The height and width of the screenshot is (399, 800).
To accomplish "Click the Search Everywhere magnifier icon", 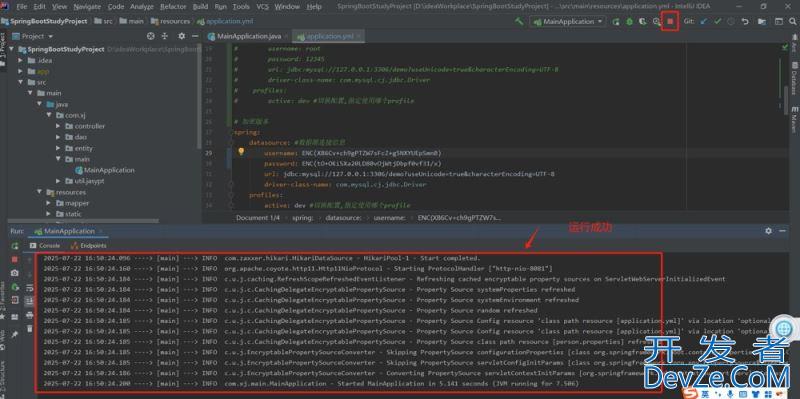I will pyautogui.click(x=792, y=21).
